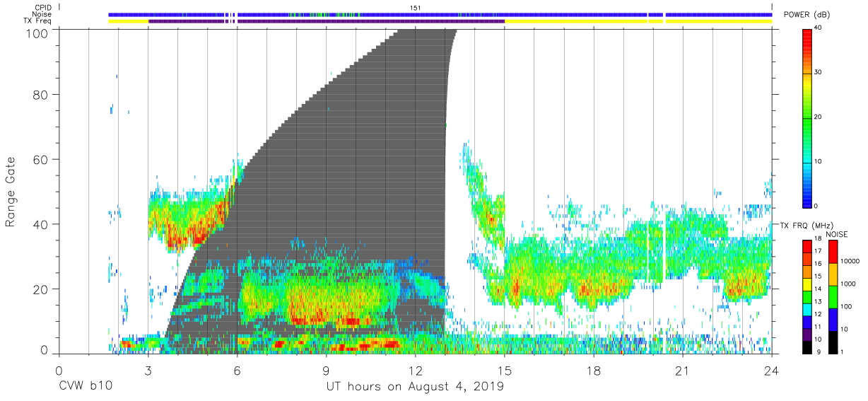Click power scale label '30'
868x401 pixels.
[819, 72]
